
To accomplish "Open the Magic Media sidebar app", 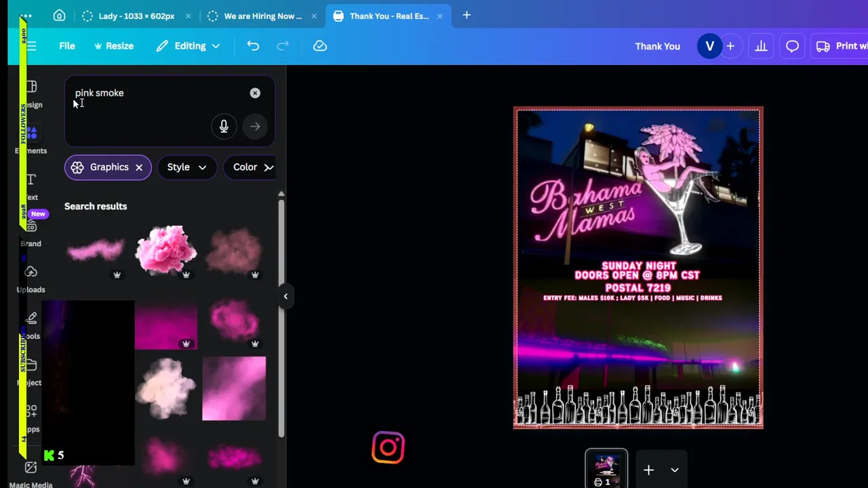I will (x=31, y=474).
